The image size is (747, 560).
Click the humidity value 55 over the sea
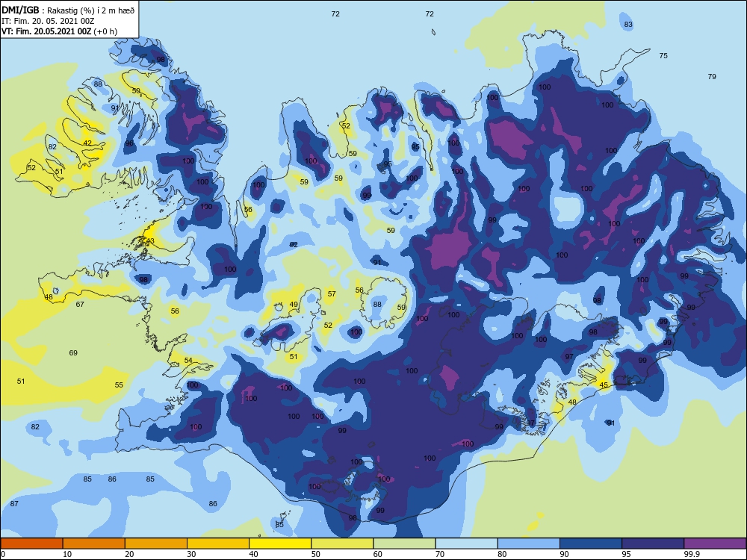(119, 385)
